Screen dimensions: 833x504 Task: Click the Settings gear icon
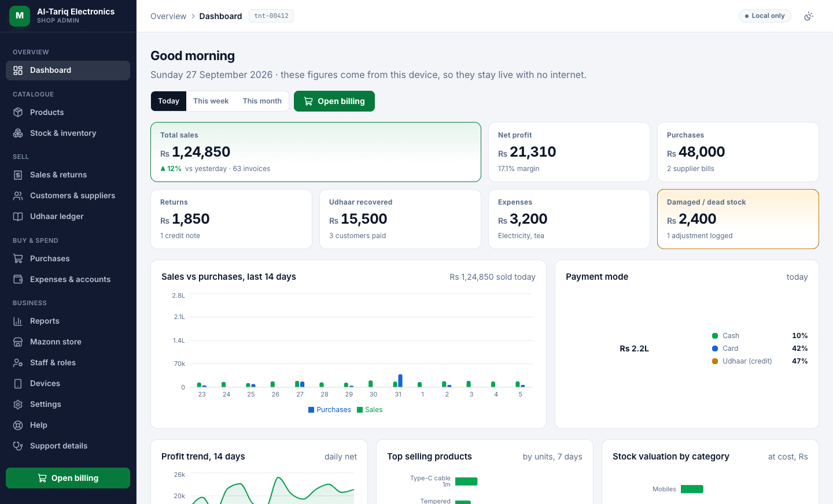point(18,404)
